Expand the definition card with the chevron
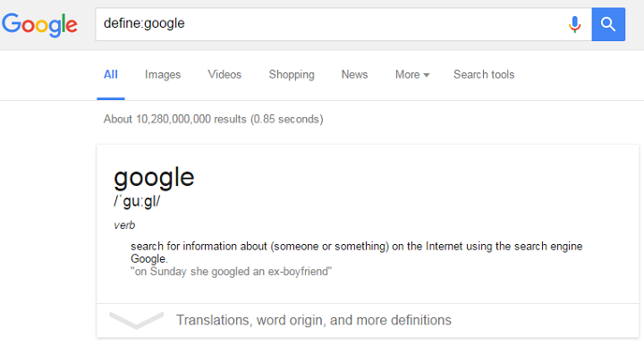This screenshot has width=644, height=345. [x=136, y=320]
